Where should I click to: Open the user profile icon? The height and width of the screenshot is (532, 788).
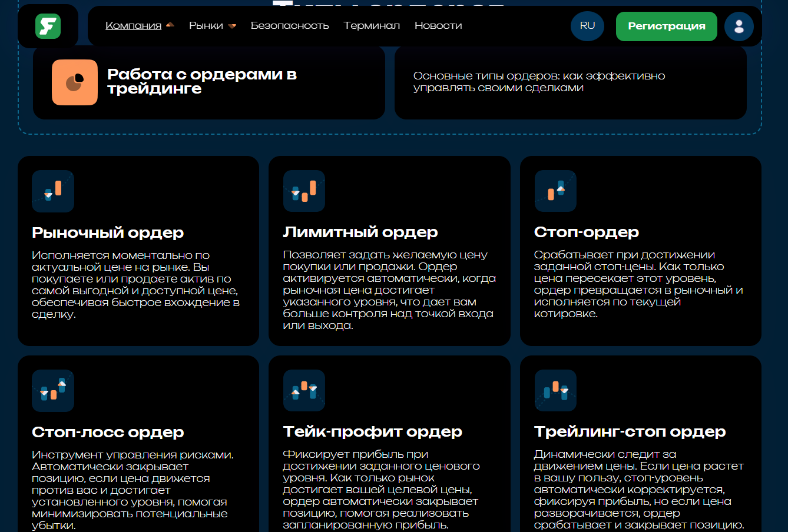[739, 26]
